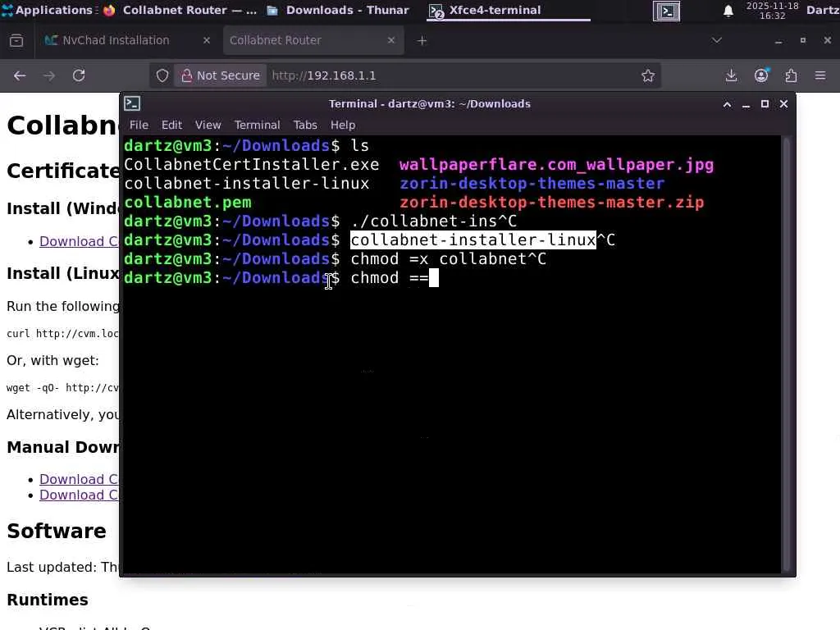Close the NvChad Installation tab

coord(206,40)
